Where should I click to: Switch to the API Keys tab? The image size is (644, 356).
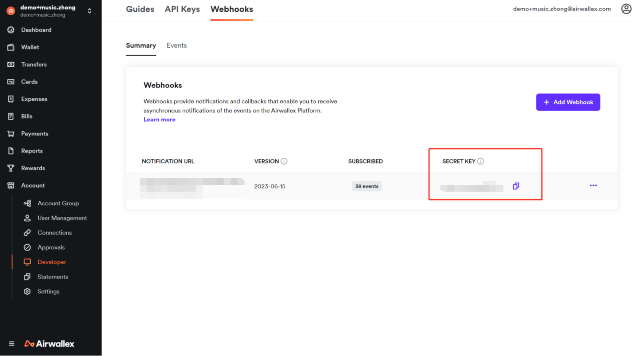[182, 9]
